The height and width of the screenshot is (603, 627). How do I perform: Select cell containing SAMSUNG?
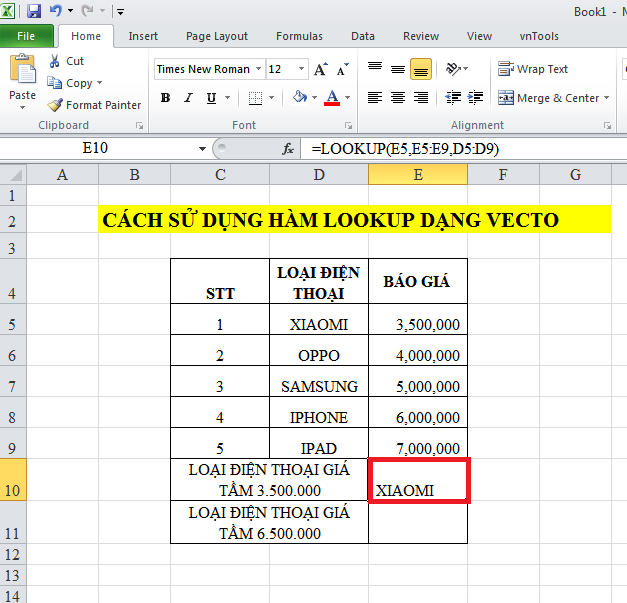(x=319, y=381)
